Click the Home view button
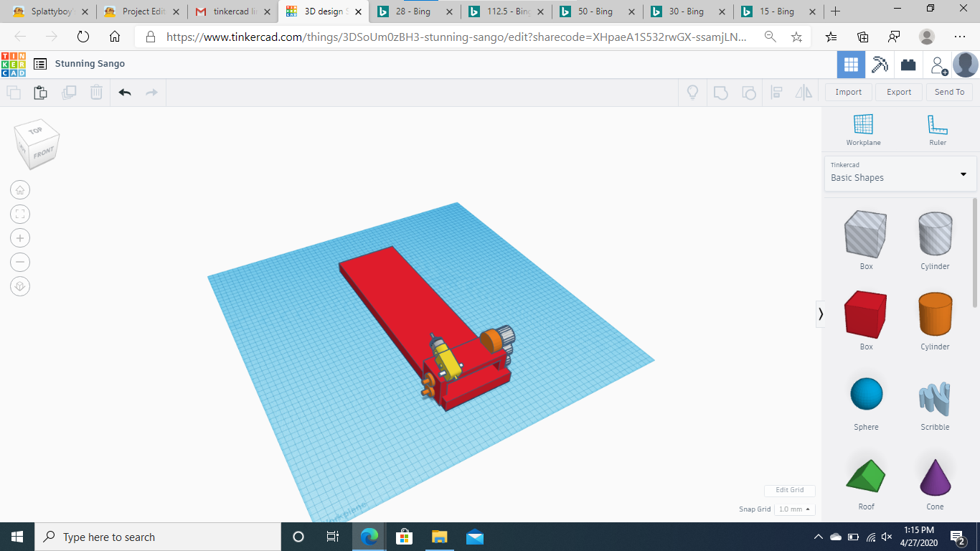The image size is (980, 551). pyautogui.click(x=20, y=190)
